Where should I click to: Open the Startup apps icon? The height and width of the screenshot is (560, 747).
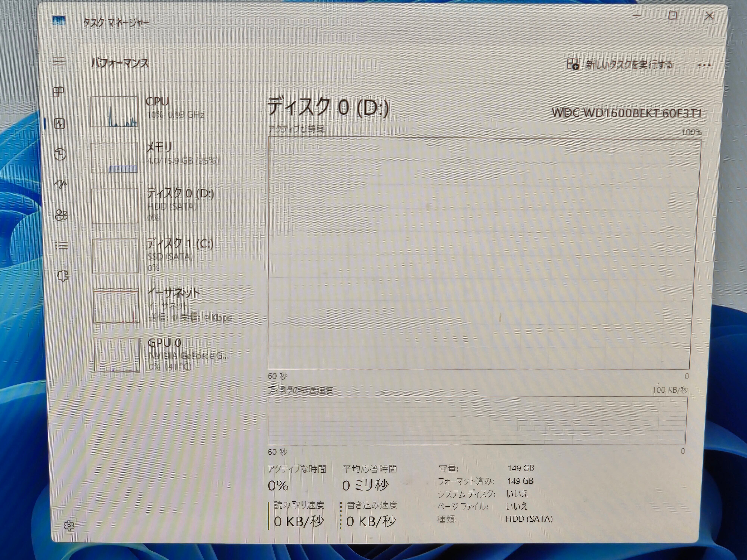point(61,184)
